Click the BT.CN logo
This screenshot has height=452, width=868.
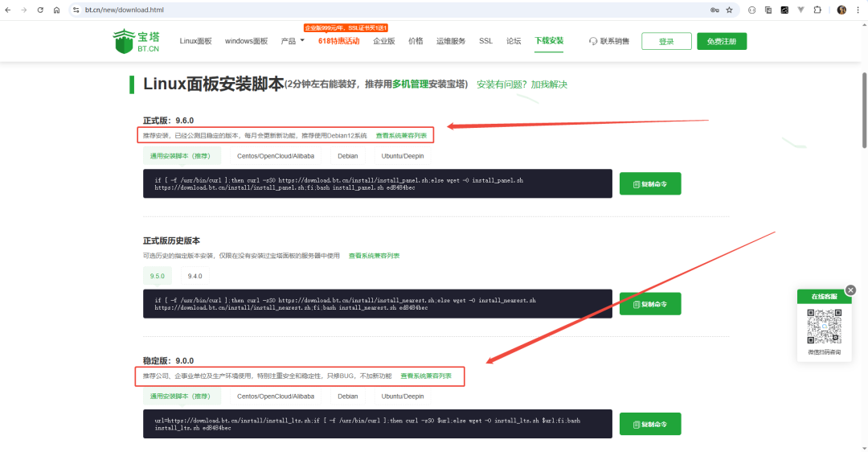(x=136, y=41)
